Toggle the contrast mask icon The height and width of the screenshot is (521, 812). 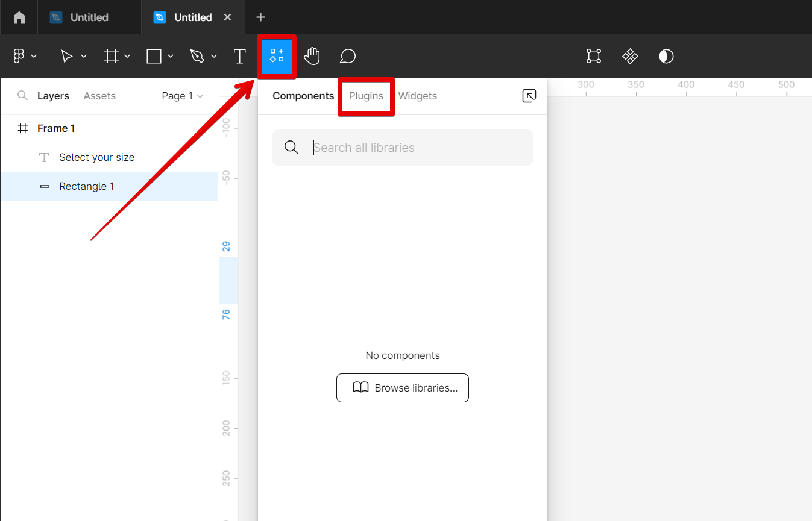point(666,56)
